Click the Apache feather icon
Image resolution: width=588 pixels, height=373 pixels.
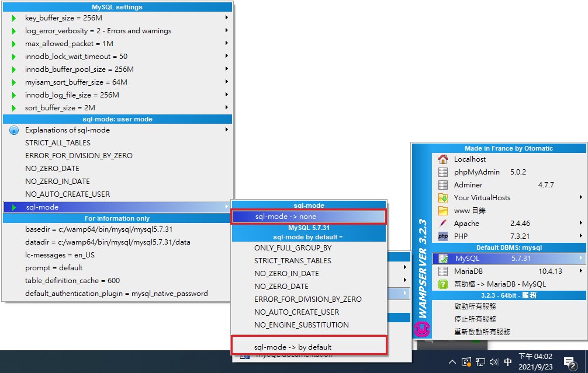pos(443,223)
